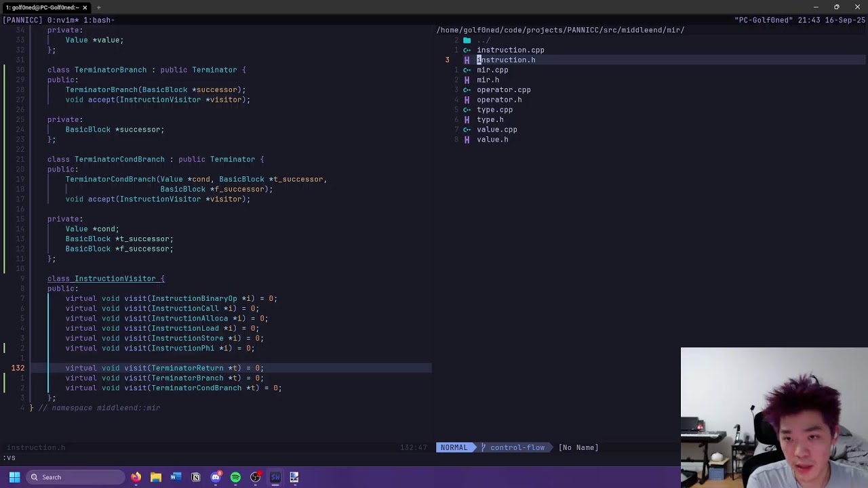Open the Windows Start menu
Viewport: 868px width, 488px height.
click(14, 477)
